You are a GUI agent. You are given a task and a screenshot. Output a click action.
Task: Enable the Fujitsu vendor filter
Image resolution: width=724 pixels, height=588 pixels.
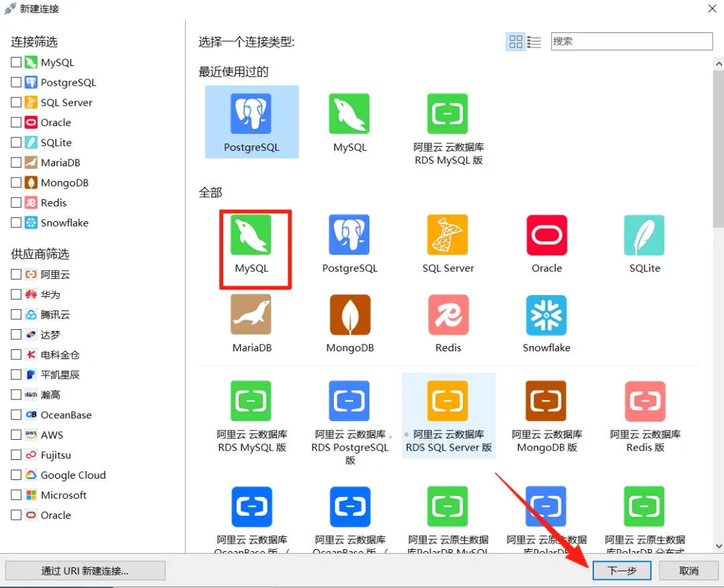(x=16, y=455)
